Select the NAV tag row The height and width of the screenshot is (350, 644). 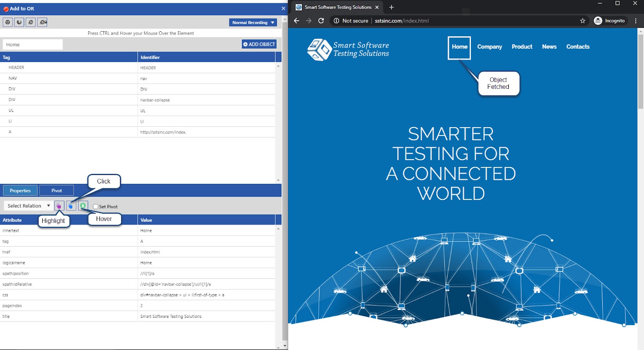138,78
